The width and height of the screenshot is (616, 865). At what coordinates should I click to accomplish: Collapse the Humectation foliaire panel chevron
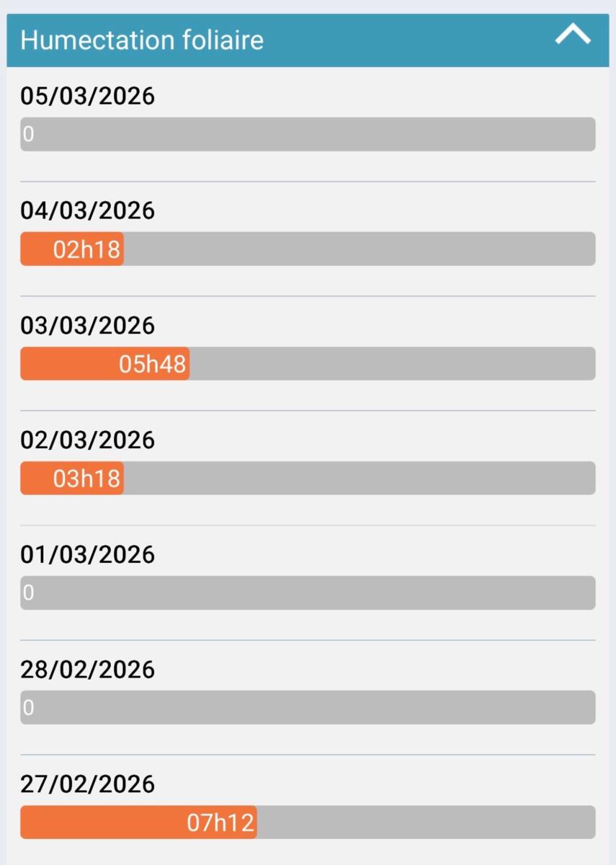click(573, 35)
